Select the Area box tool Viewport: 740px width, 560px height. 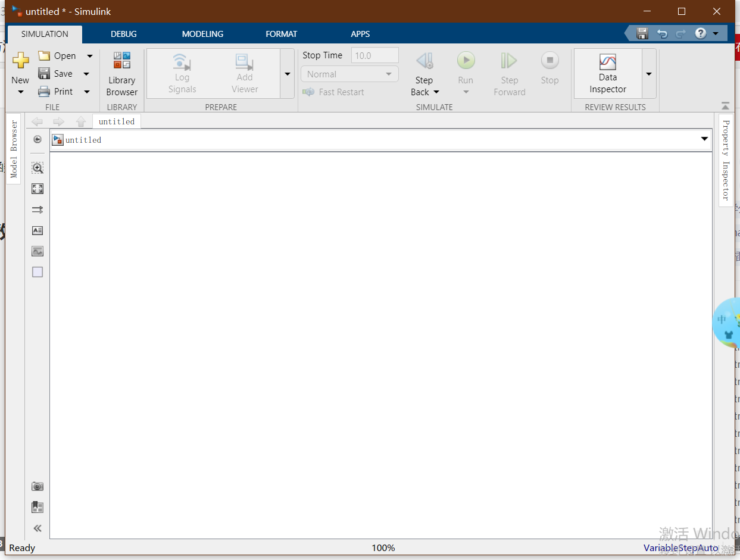pyautogui.click(x=38, y=272)
